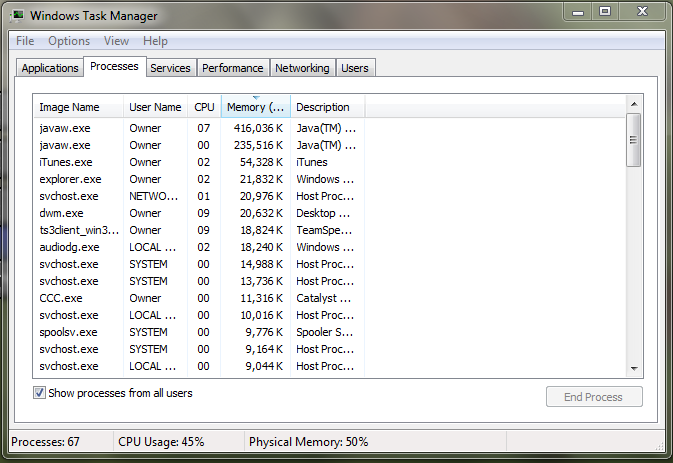Switch to the Applications tab
The width and height of the screenshot is (673, 463).
coord(50,68)
